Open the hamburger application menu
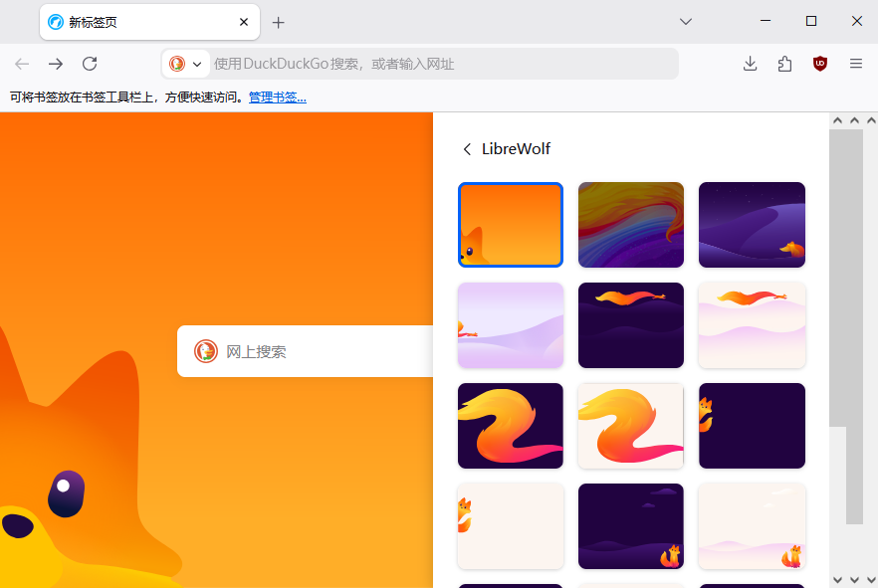This screenshot has height=588, width=878. (x=856, y=64)
